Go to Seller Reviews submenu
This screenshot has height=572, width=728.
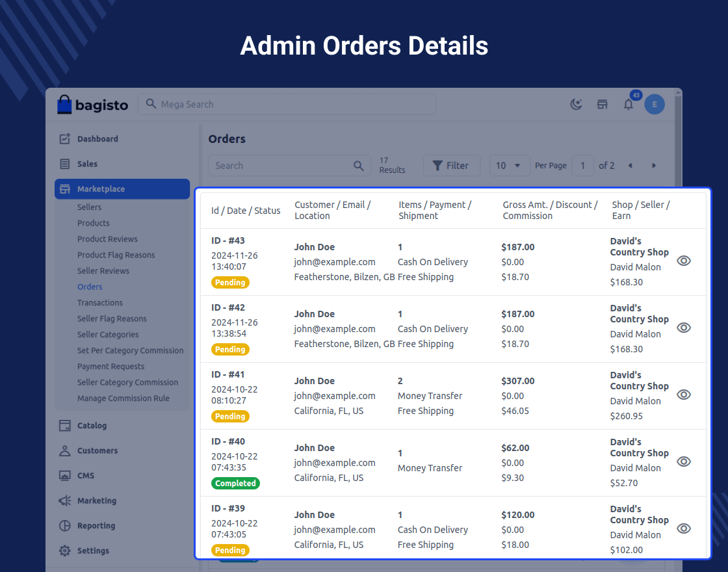click(103, 270)
